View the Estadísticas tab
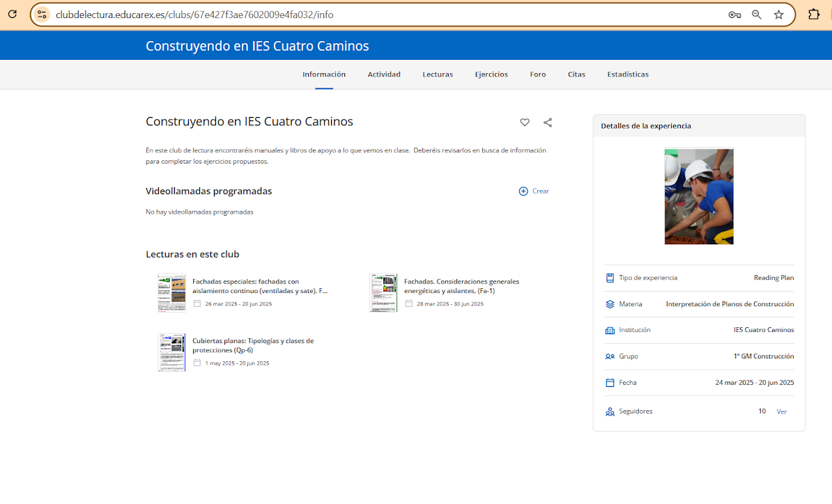The height and width of the screenshot is (504, 832). (x=628, y=74)
